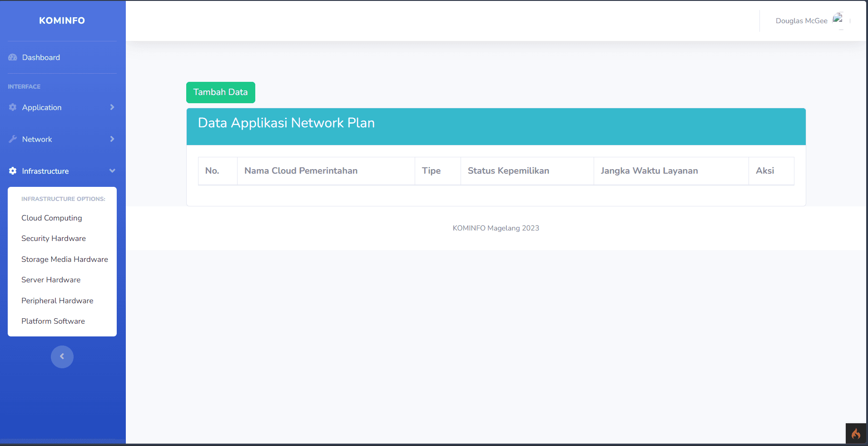This screenshot has width=868, height=446.
Task: Click the Dashboard speedometer icon
Action: (13, 57)
